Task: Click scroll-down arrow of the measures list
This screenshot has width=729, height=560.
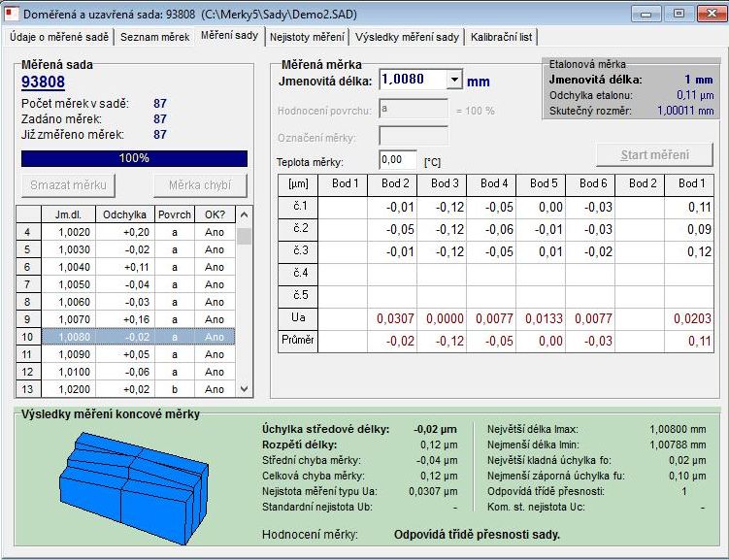Action: [244, 389]
